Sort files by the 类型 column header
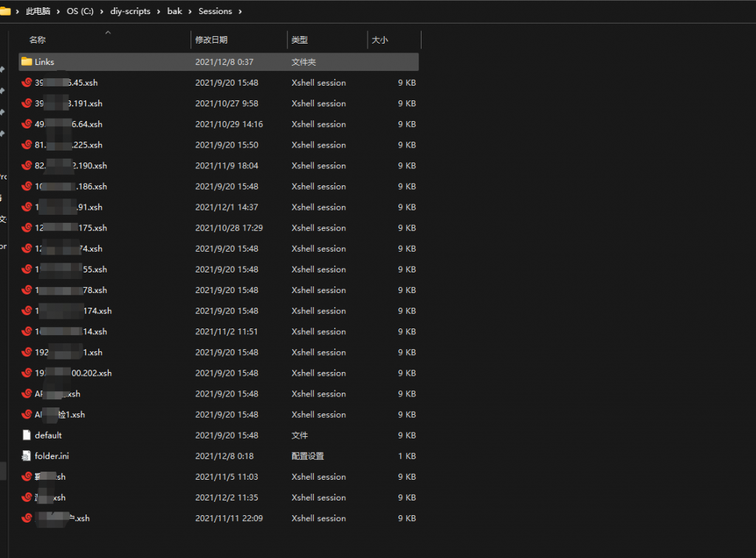Viewport: 756px width, 558px height. point(300,40)
